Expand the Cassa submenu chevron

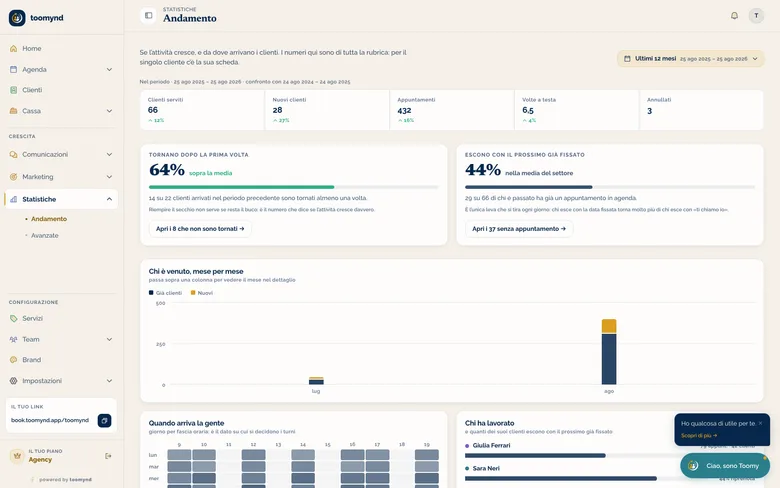(109, 111)
